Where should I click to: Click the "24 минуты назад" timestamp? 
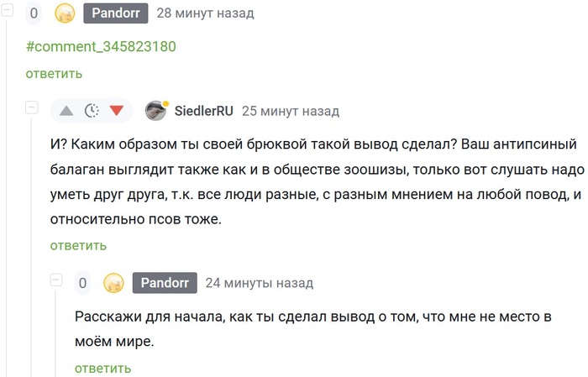pos(259,283)
